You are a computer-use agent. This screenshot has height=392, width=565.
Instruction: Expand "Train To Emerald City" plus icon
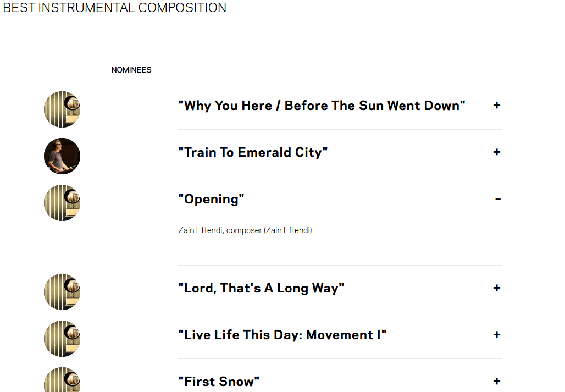(x=497, y=152)
